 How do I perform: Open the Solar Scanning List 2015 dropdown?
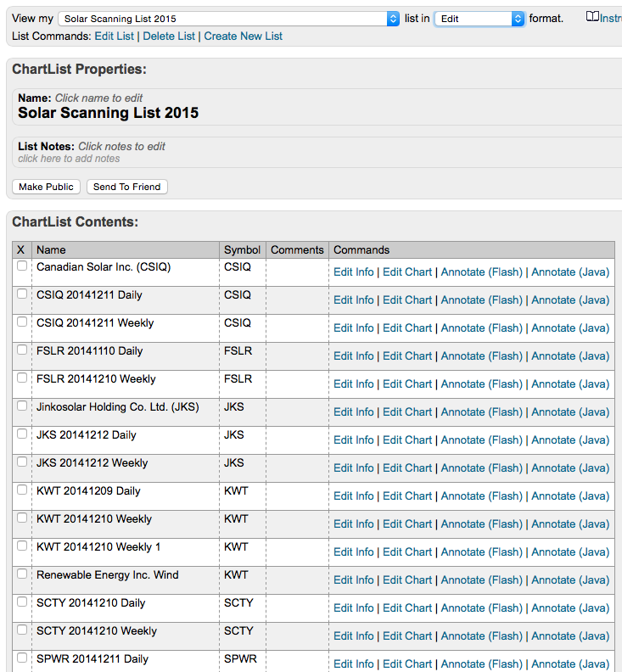(229, 19)
